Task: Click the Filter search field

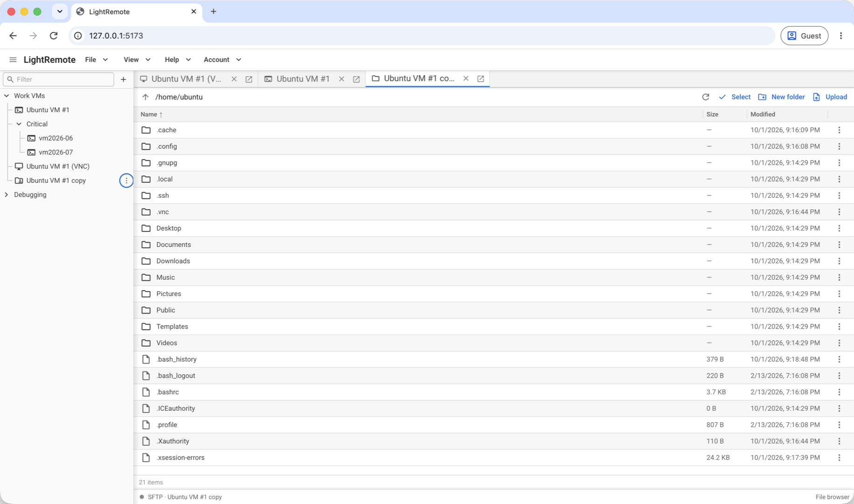Action: tap(58, 79)
